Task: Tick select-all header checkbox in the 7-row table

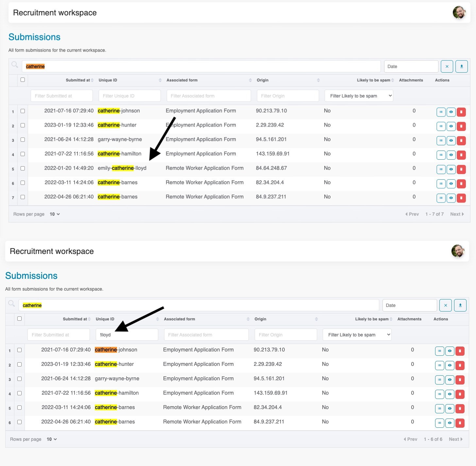Action: pos(23,80)
